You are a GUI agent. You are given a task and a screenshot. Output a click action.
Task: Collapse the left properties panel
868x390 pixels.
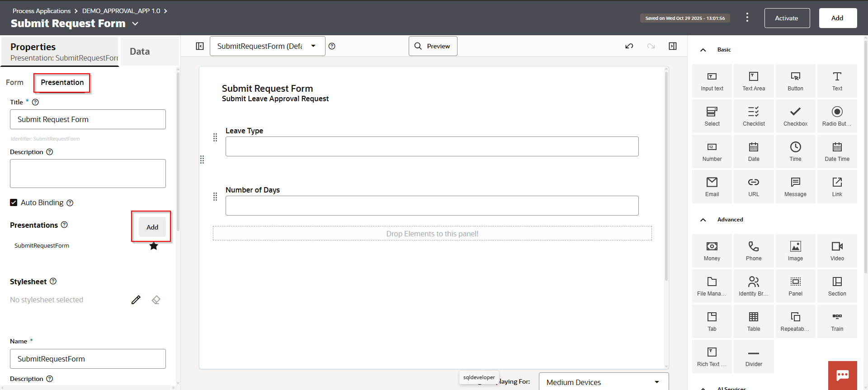pos(200,46)
